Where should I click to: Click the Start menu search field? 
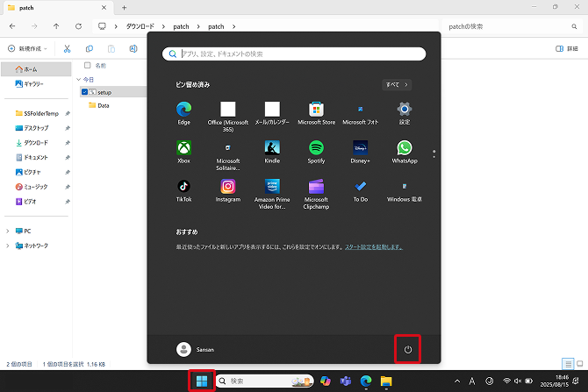pyautogui.click(x=294, y=54)
